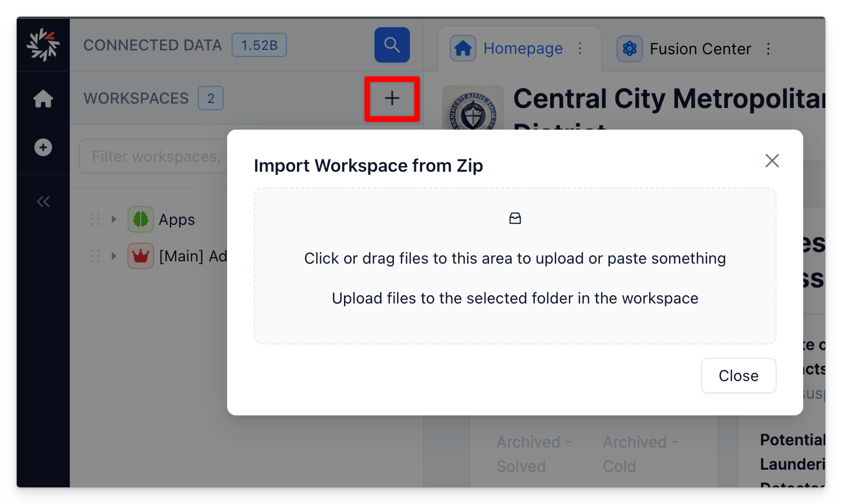The width and height of the screenshot is (842, 504).
Task: Open Homepage tab options menu
Action: (580, 49)
